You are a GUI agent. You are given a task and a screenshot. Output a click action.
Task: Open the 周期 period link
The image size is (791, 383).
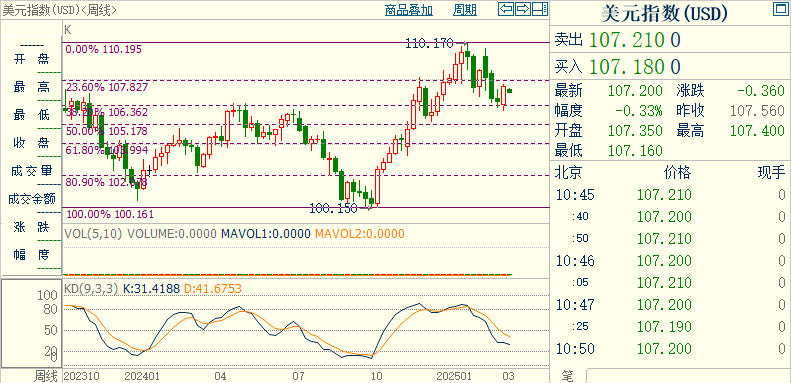[465, 10]
